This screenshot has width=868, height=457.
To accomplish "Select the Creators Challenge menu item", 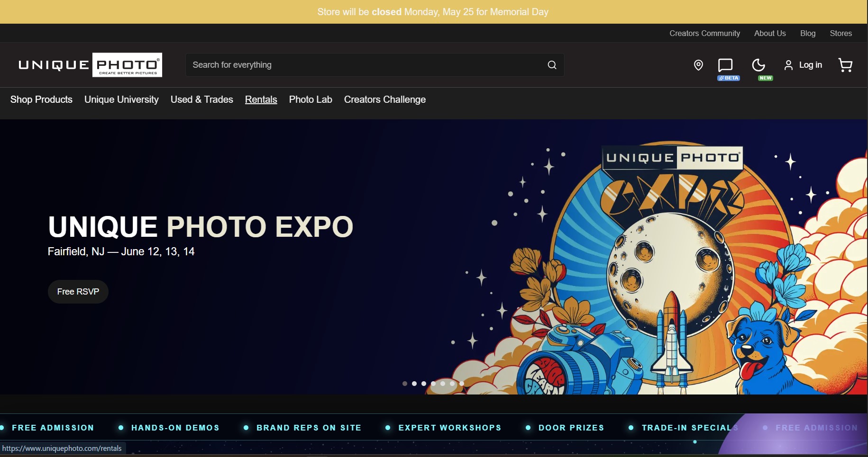I will coord(385,99).
